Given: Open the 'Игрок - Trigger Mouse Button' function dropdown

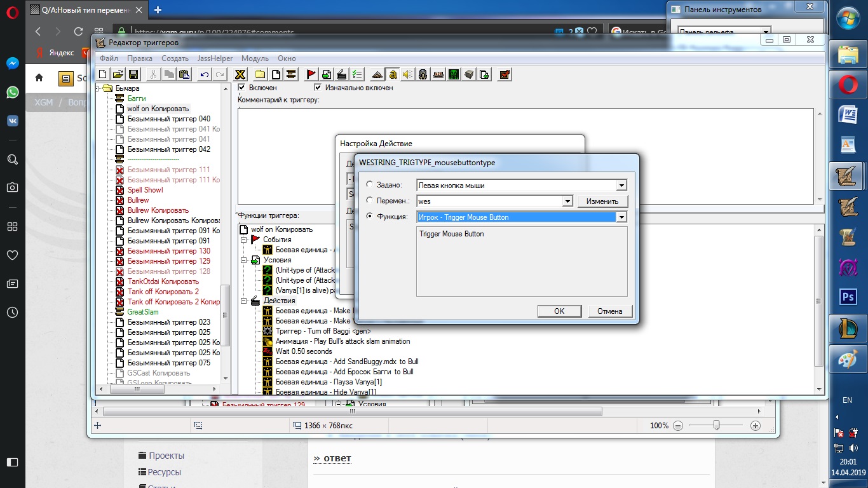Looking at the screenshot, I should [621, 217].
